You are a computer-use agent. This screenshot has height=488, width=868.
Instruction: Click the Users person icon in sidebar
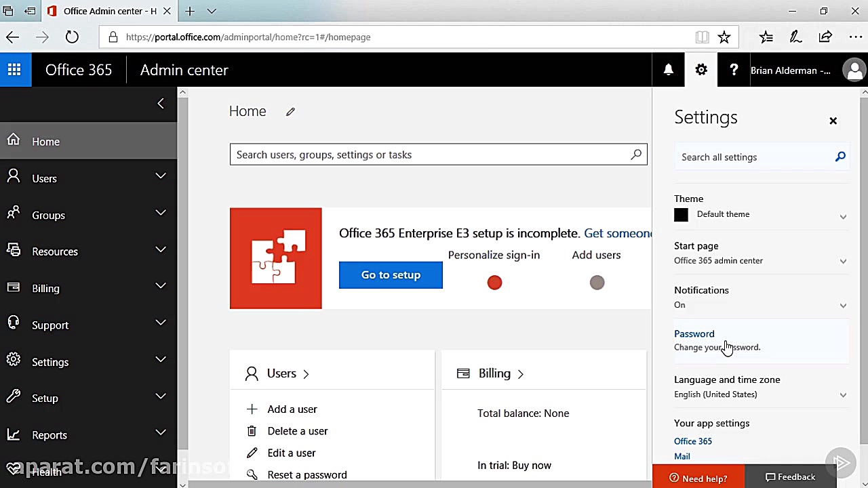(x=13, y=178)
